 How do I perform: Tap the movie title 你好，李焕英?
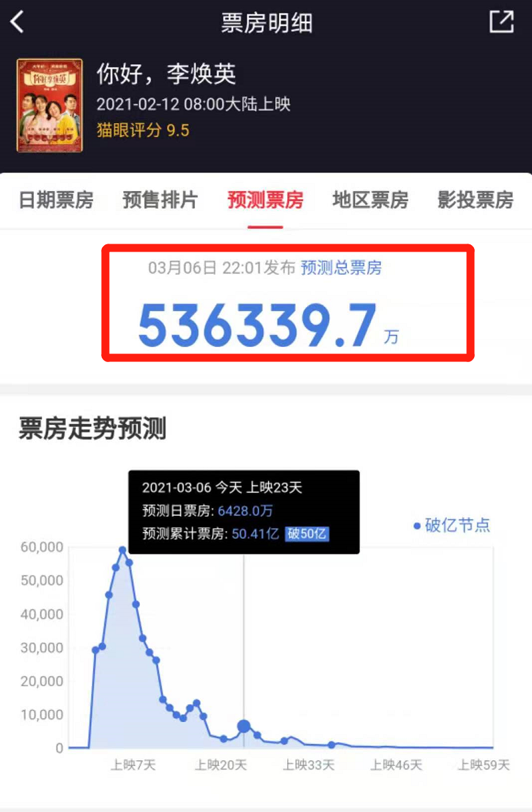pos(166,74)
